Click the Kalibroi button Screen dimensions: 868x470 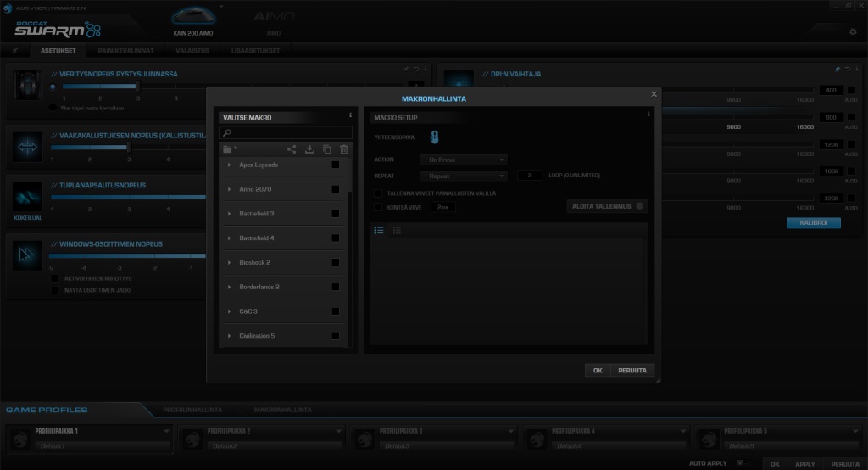click(x=813, y=222)
